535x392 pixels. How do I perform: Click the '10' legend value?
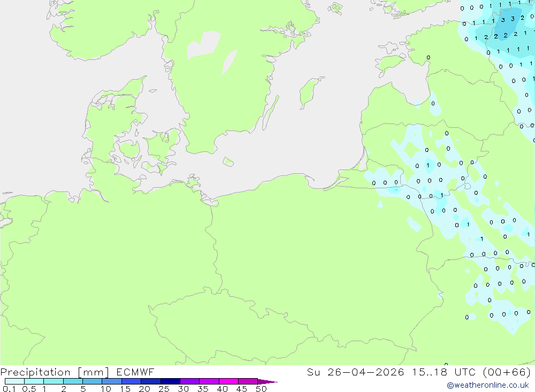click(106, 389)
